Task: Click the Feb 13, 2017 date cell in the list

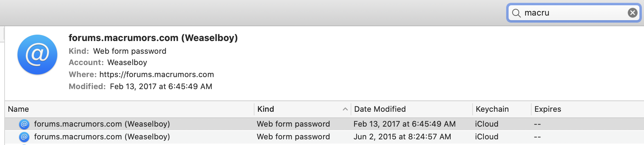Action: pos(404,124)
